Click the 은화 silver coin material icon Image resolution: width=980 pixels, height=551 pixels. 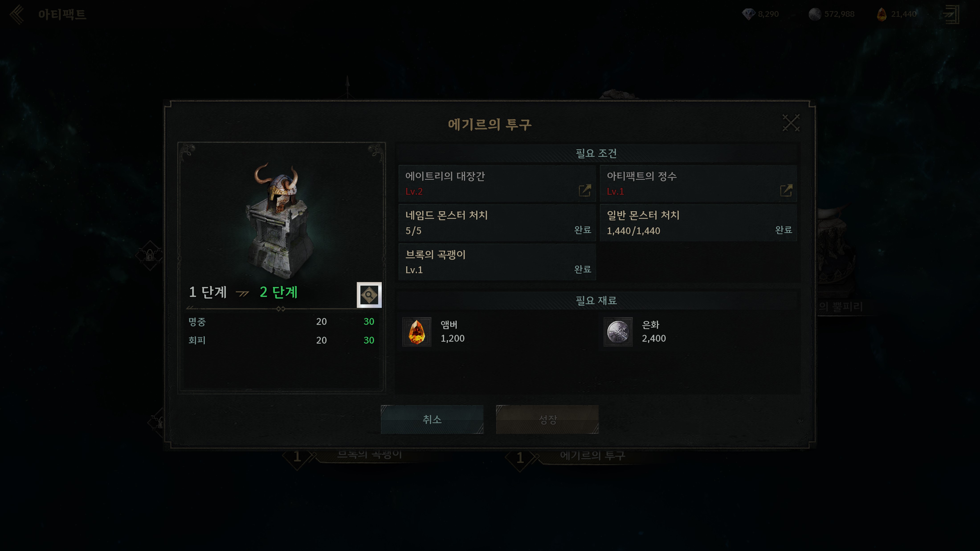[x=618, y=331]
